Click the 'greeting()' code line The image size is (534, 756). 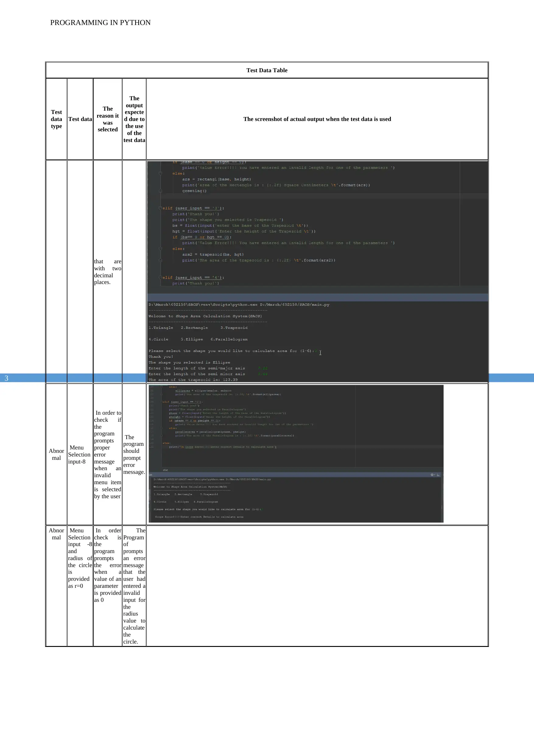point(195,191)
